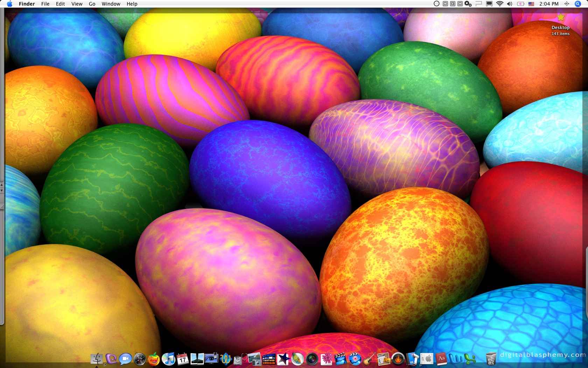Viewport: 588px width, 368px height.
Task: Click the play button in the menu bar
Action: coord(453,4)
